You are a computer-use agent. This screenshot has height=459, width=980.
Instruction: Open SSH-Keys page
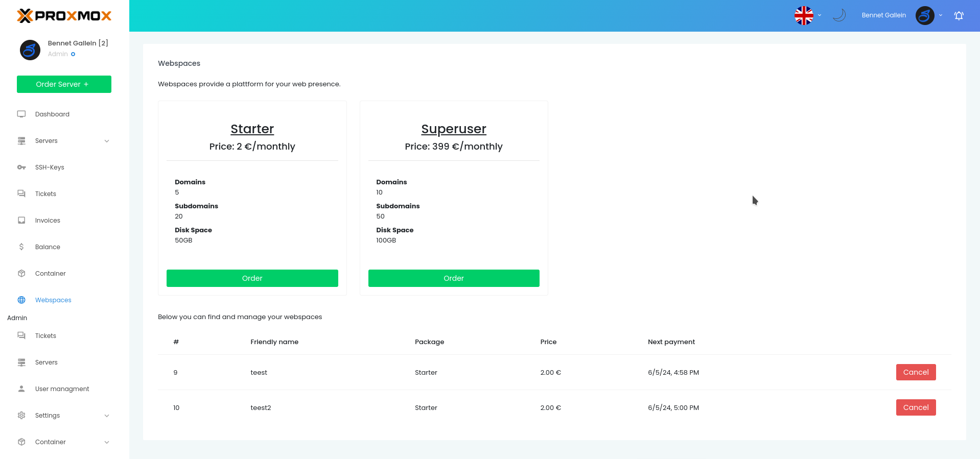(x=50, y=167)
